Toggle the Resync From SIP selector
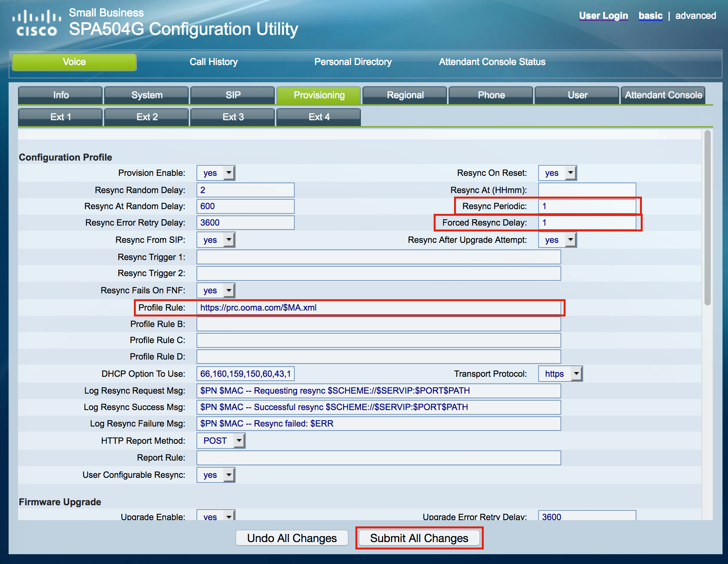Screen dimensions: 728x564 coord(216,240)
